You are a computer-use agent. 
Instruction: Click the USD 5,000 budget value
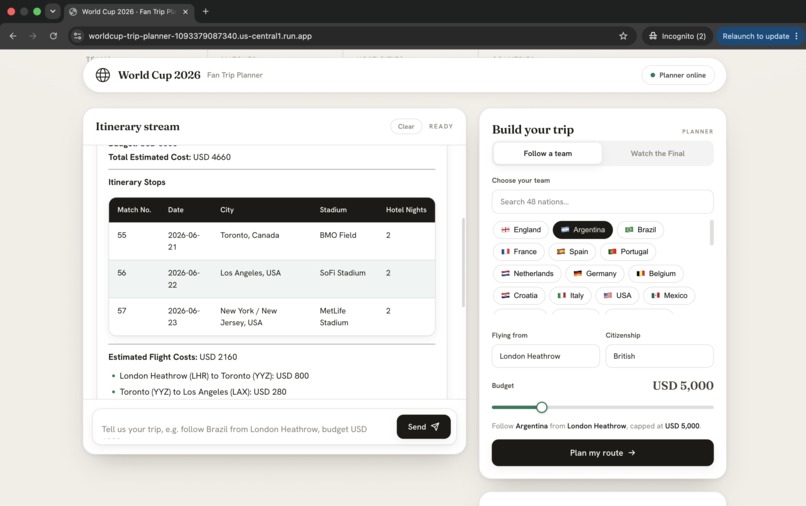coord(683,386)
